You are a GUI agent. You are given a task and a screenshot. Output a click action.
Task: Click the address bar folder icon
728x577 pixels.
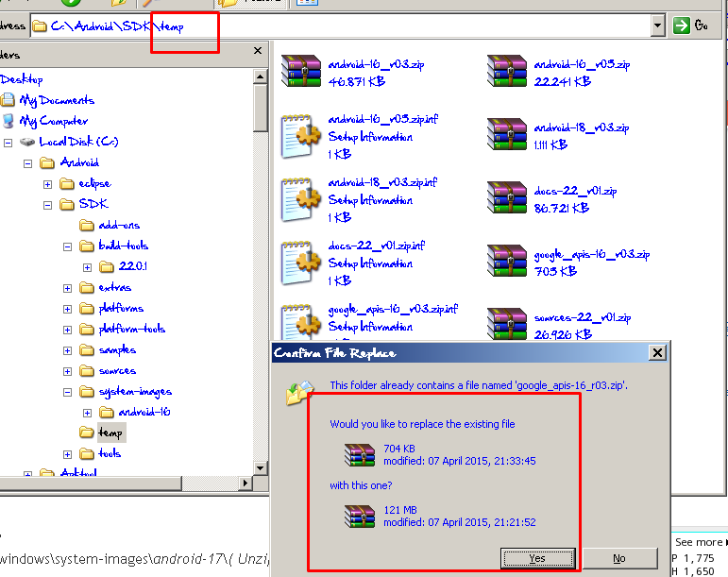[40, 26]
